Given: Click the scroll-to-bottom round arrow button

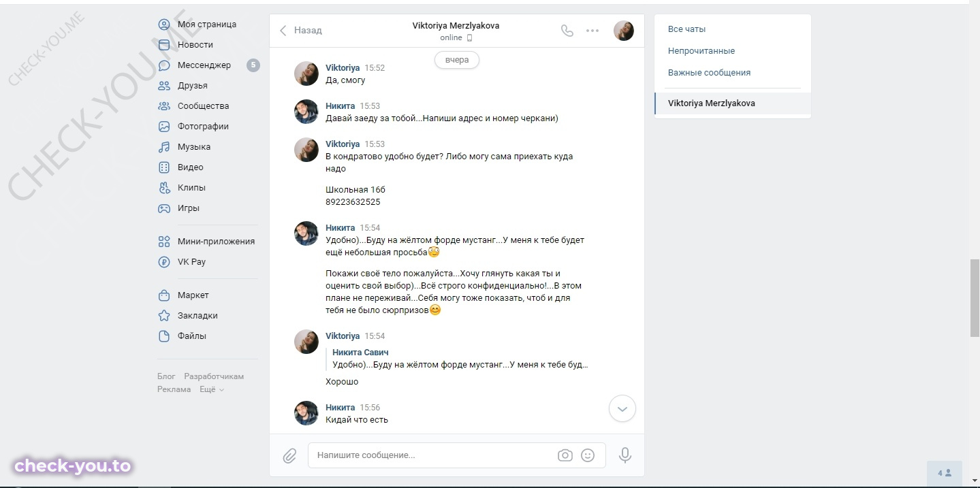Looking at the screenshot, I should (622, 409).
